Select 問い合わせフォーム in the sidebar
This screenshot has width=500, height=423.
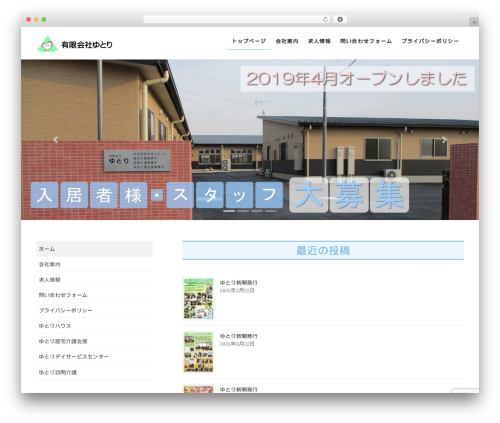pyautogui.click(x=94, y=295)
